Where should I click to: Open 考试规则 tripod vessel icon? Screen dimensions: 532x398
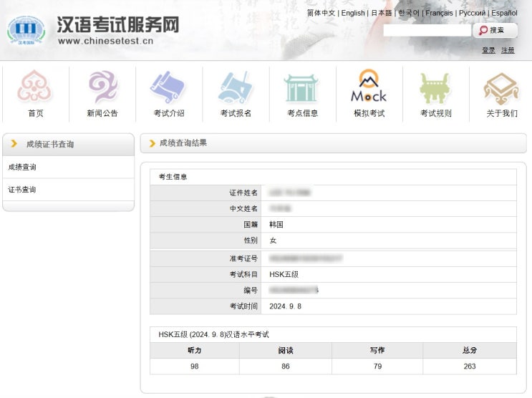coord(435,88)
